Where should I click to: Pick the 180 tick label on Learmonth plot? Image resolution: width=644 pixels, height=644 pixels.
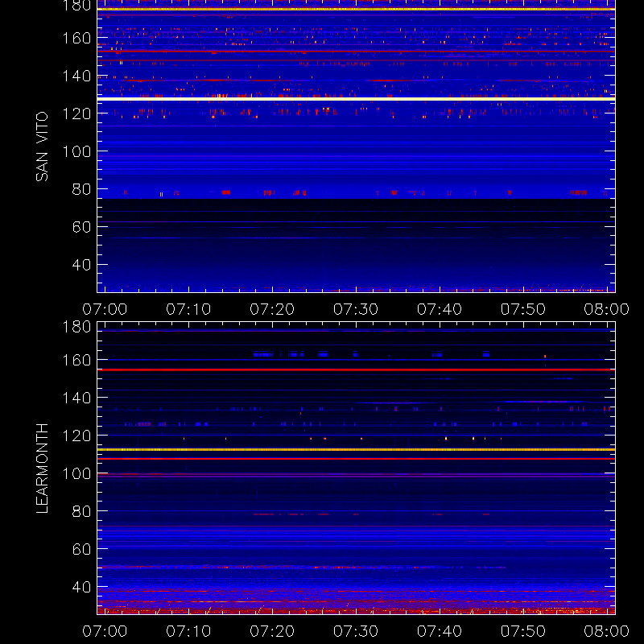pyautogui.click(x=76, y=327)
